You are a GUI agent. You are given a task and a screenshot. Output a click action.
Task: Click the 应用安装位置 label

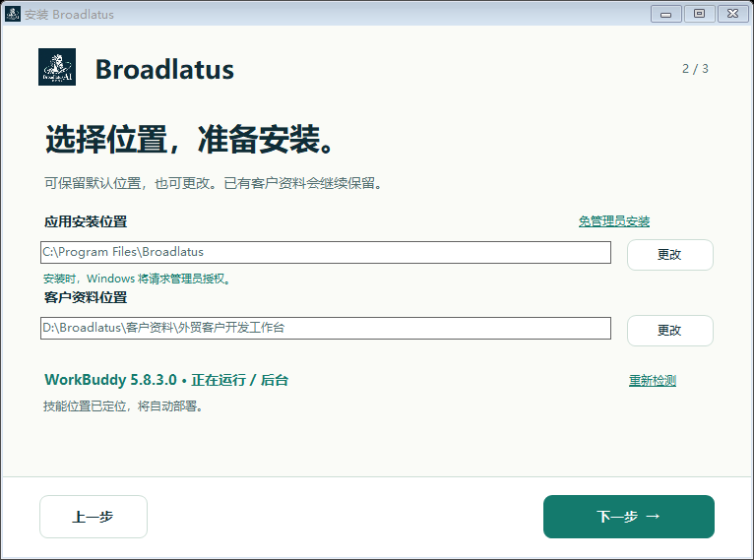[86, 221]
